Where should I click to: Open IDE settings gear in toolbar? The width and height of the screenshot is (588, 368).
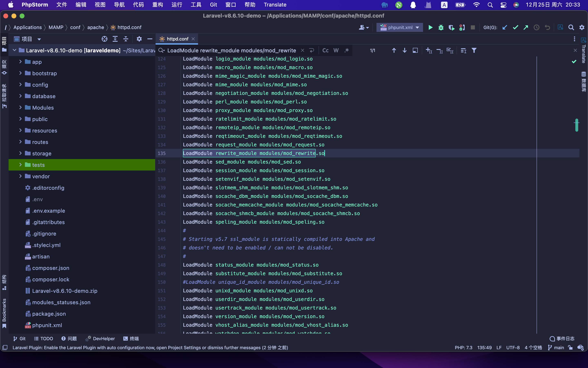[x=582, y=27]
